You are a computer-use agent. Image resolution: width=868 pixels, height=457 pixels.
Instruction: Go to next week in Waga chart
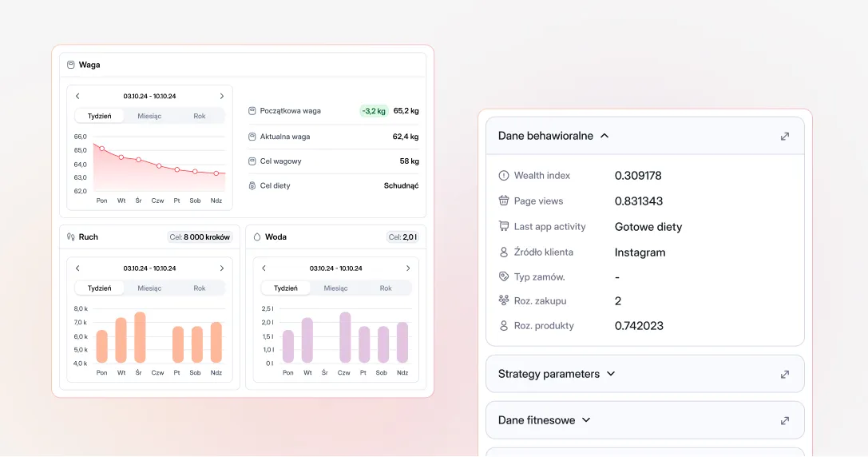tap(222, 96)
